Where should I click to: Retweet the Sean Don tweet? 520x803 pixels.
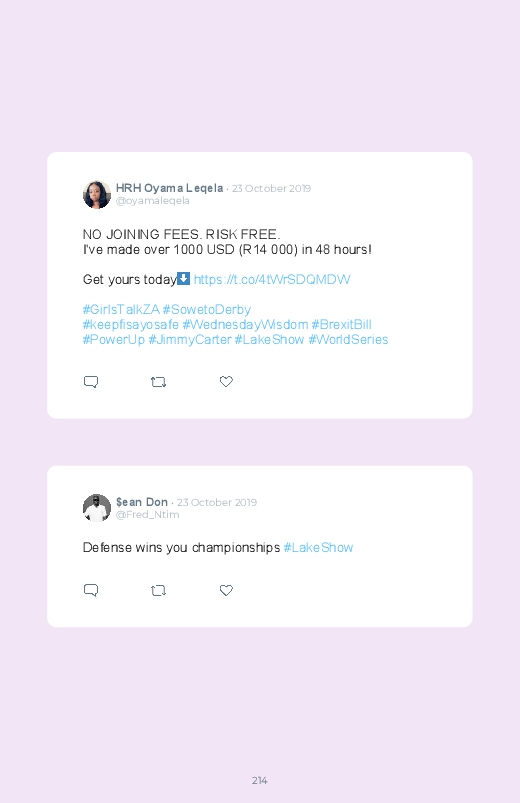click(158, 590)
